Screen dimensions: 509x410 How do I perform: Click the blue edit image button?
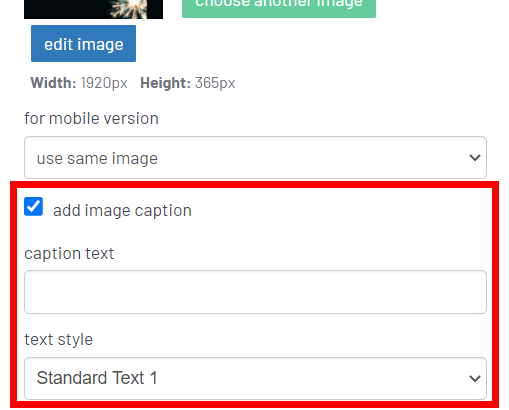(83, 44)
